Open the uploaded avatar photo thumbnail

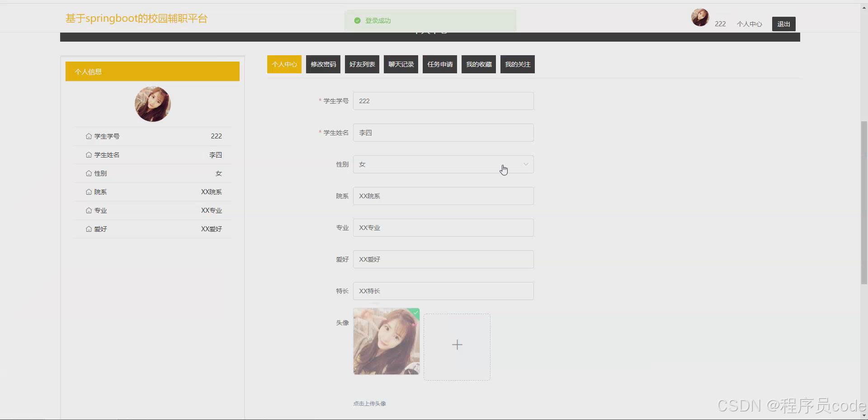[387, 341]
